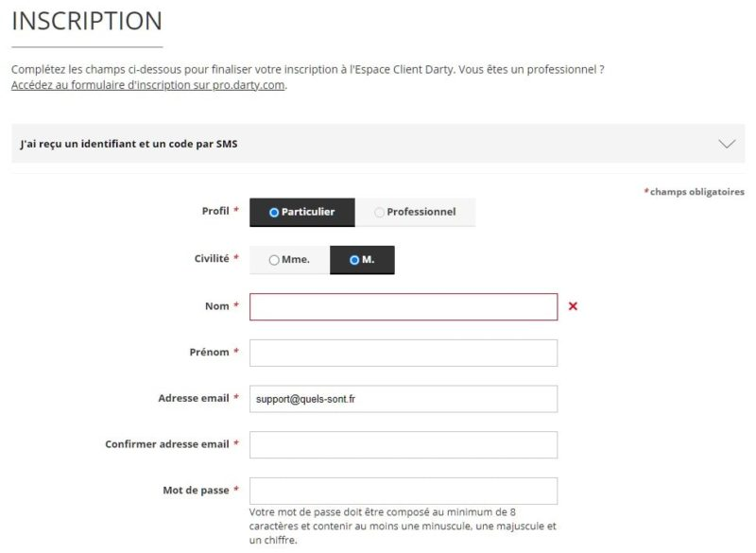This screenshot has width=756, height=553.
Task: Click the Civilité field label
Action: coord(211,258)
